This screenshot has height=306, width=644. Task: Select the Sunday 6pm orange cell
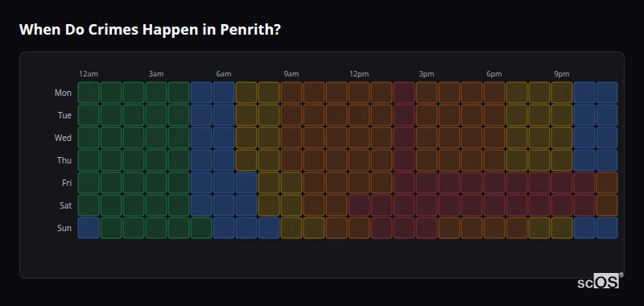click(494, 228)
